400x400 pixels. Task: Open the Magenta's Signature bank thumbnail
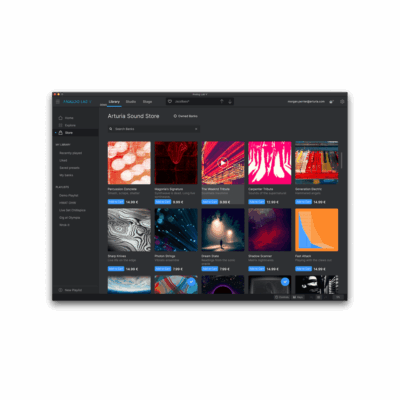[x=176, y=163]
